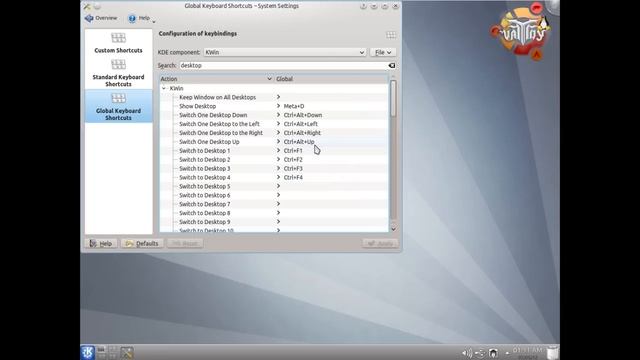Click the Ctrl+Alt+Left shortcut value
Viewport: 640px width, 360px height.
click(300, 124)
